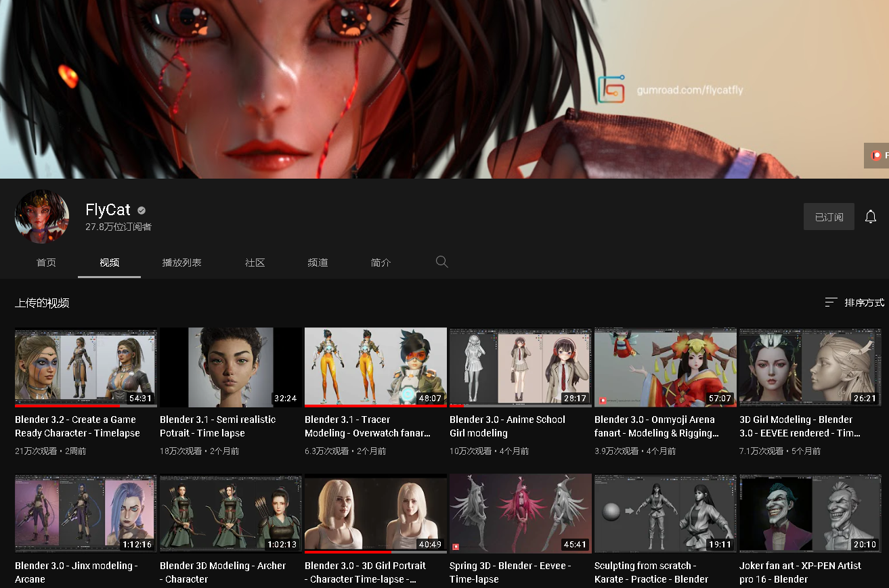Go to the 社区 tab
This screenshot has width=889, height=588.
coord(255,263)
